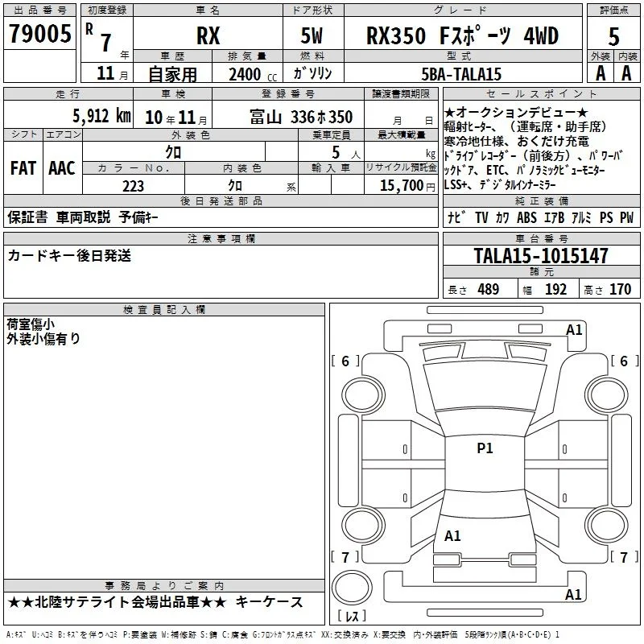
Task: Click the A1 mark on the rear hatch
Action: click(x=452, y=535)
